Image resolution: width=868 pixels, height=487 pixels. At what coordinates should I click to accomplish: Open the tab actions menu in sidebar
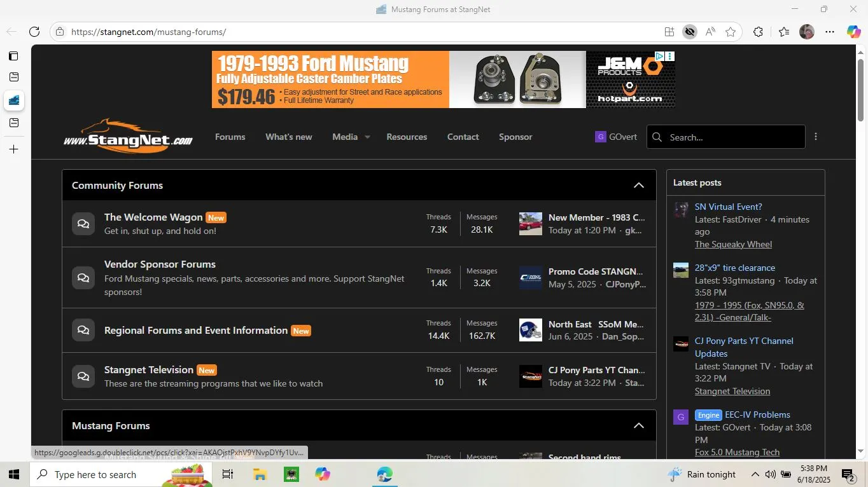(x=13, y=56)
